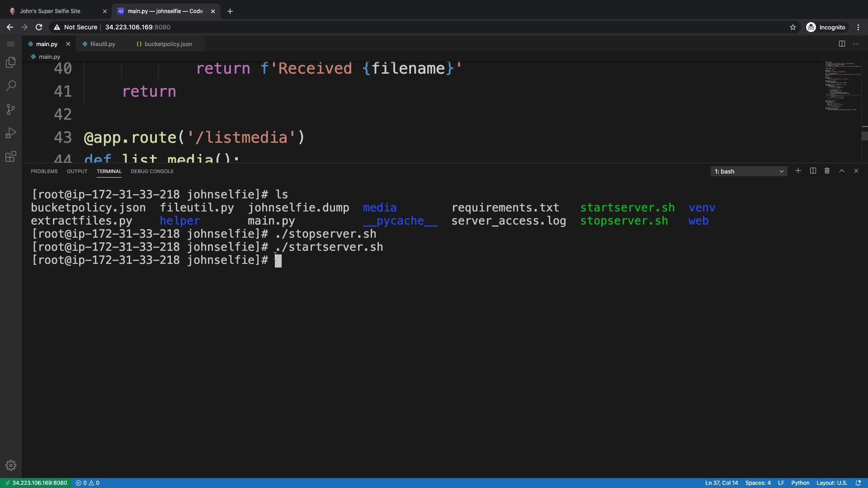Maximize panel size with chevron up
This screenshot has width=868, height=488.
pyautogui.click(x=841, y=171)
